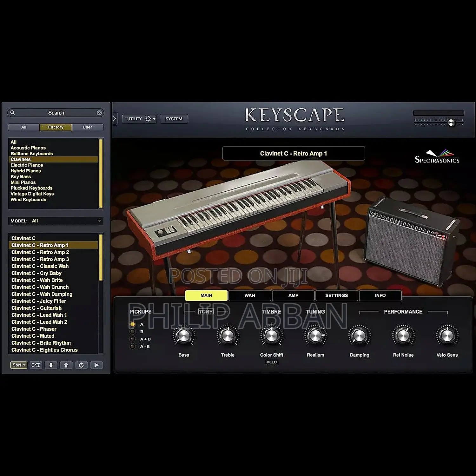The height and width of the screenshot is (476, 476).
Task: Select Clavinets category
Action: (53, 159)
